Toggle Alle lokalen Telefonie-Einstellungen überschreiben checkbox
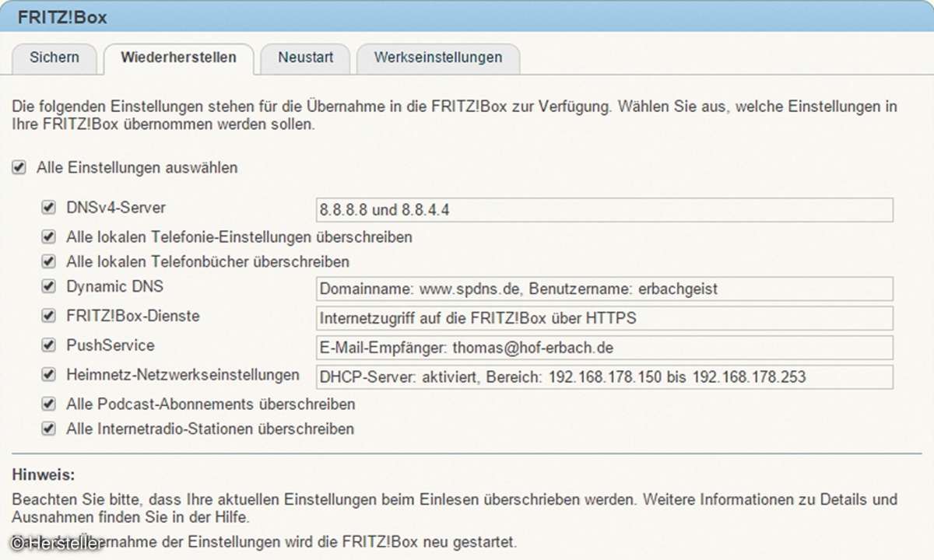Viewport: 934px width, 560px height. 49,236
